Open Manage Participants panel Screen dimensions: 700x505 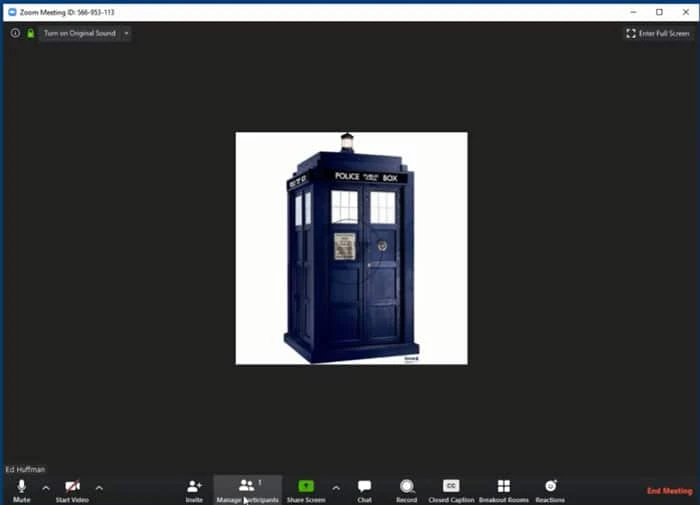247,490
